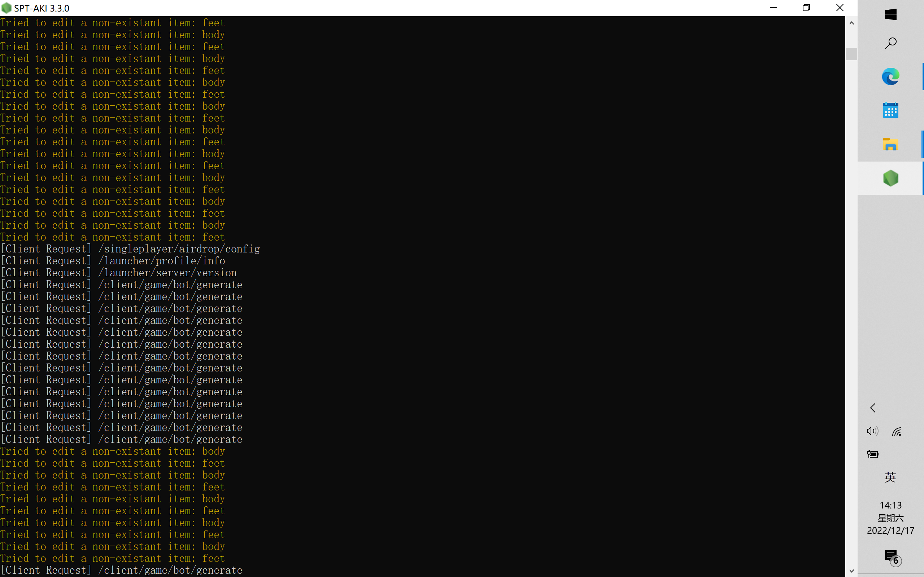This screenshot has height=577, width=924.
Task: Click the scrollbar up arrow
Action: point(851,23)
